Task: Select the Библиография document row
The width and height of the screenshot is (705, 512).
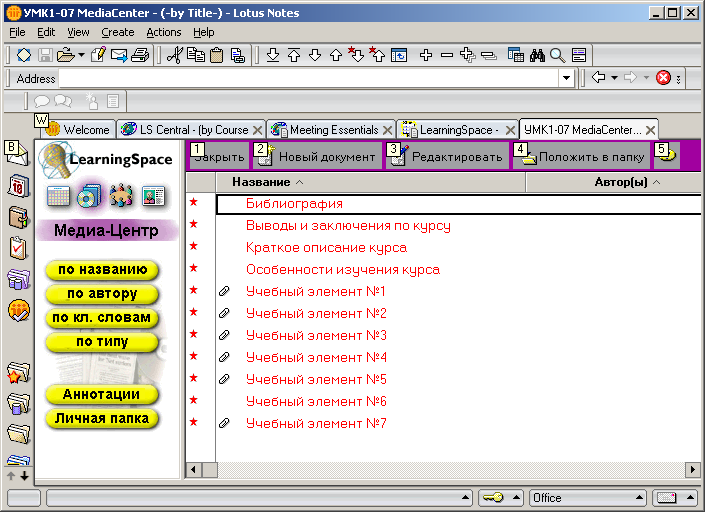Action: [x=459, y=204]
